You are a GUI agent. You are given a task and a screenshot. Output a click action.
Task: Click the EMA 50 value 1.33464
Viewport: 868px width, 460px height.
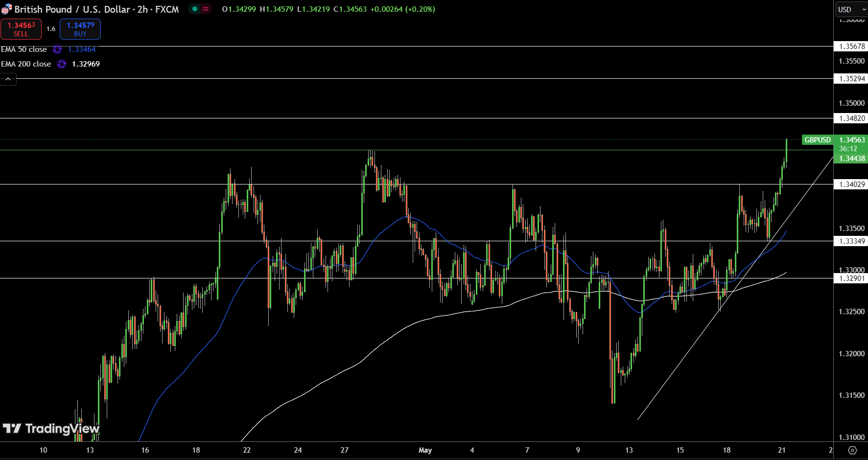[x=82, y=49]
